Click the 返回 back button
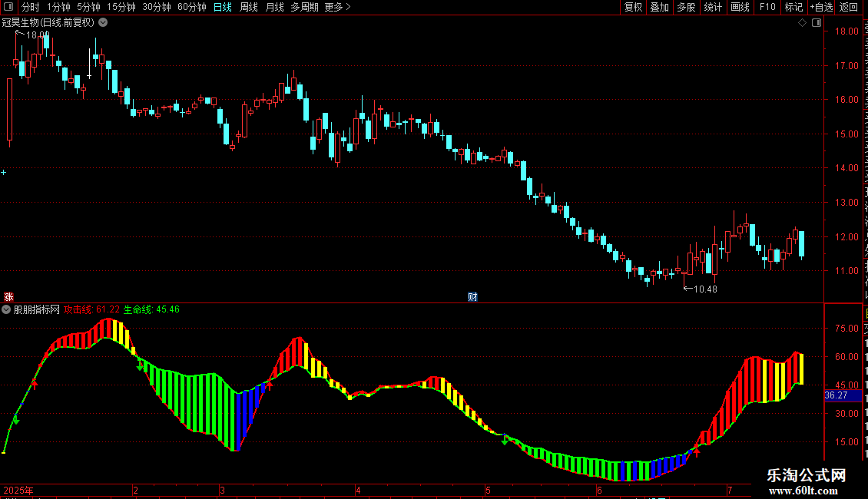Image resolution: width=868 pixels, height=499 pixels. [x=849, y=7]
